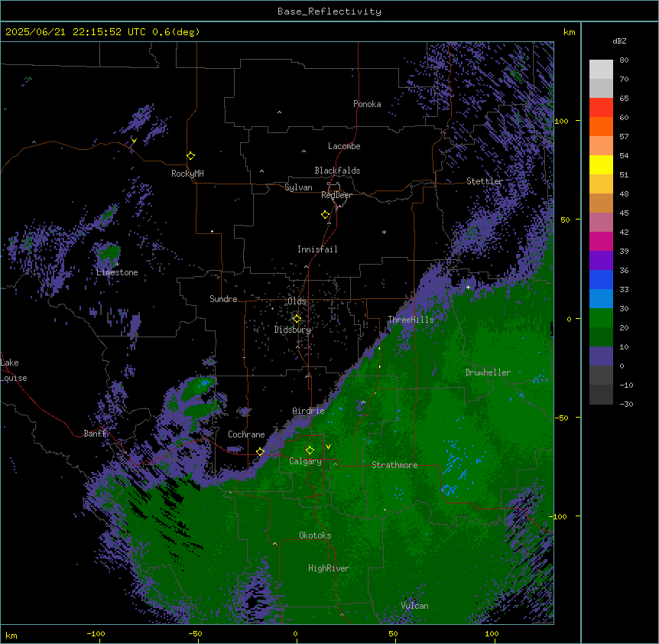
Task: Click the 2025/06/21 22:15:52 UTC timestamp
Action: pyautogui.click(x=76, y=32)
